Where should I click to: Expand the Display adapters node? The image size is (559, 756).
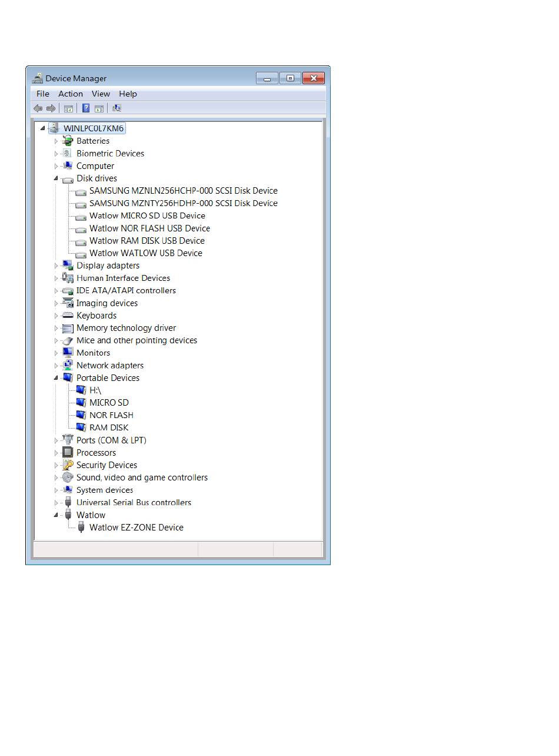point(56,266)
